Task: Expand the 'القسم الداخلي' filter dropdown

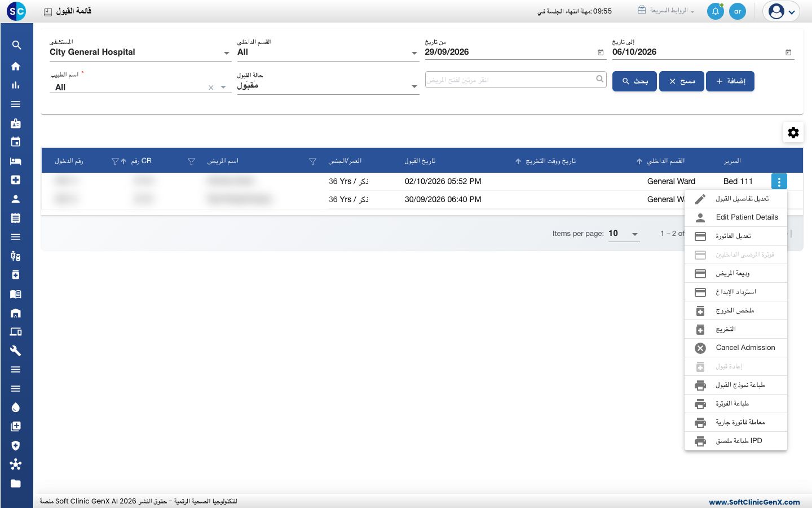Action: (x=414, y=53)
